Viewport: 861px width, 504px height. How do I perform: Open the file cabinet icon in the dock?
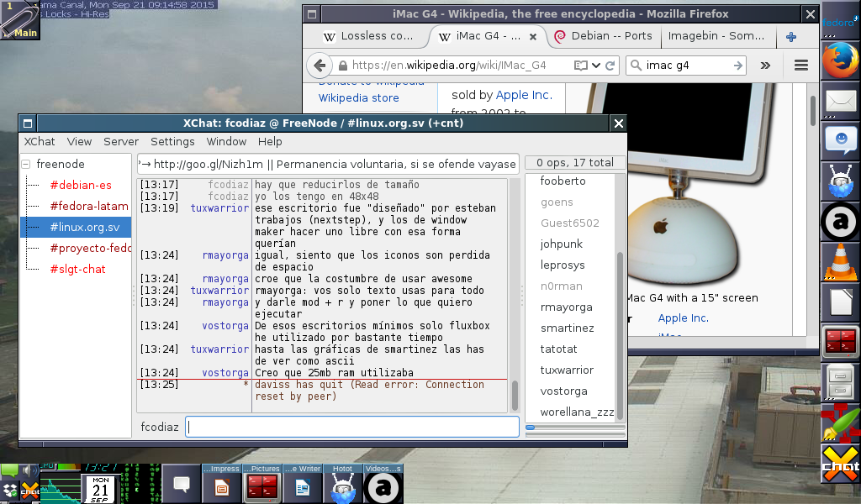[841, 381]
